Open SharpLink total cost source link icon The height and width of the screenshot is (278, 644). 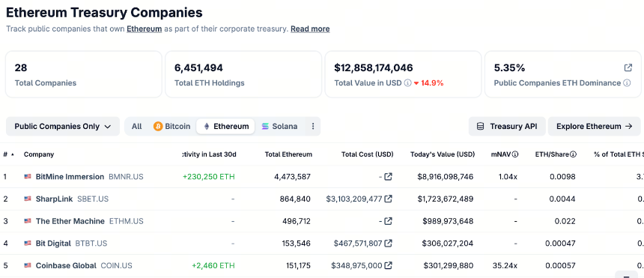(388, 199)
